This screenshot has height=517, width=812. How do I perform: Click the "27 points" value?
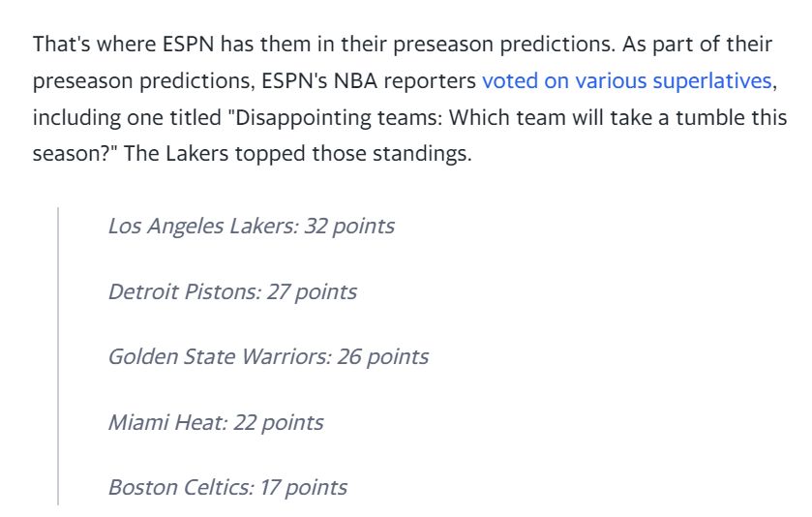[312, 291]
